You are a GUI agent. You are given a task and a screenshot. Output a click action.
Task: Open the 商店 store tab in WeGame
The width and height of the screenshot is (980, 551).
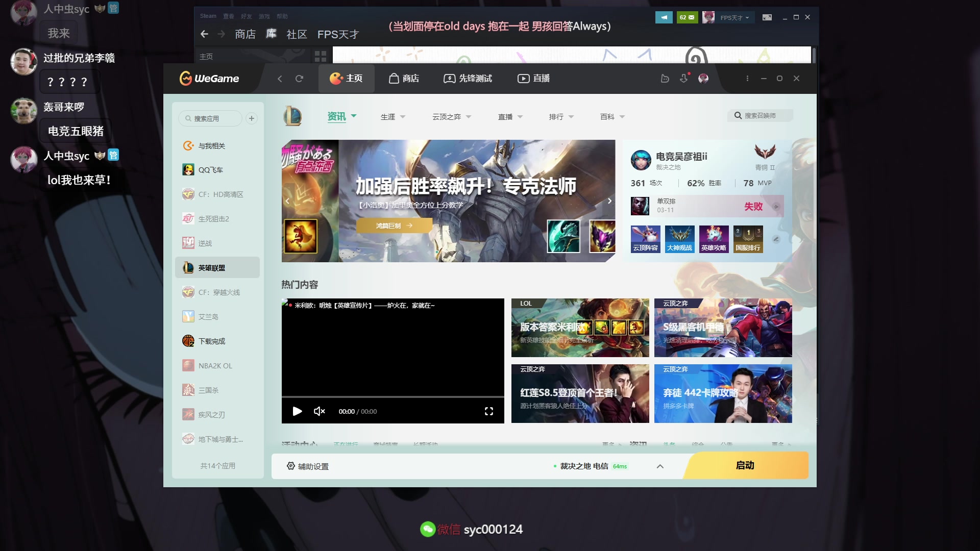point(404,79)
